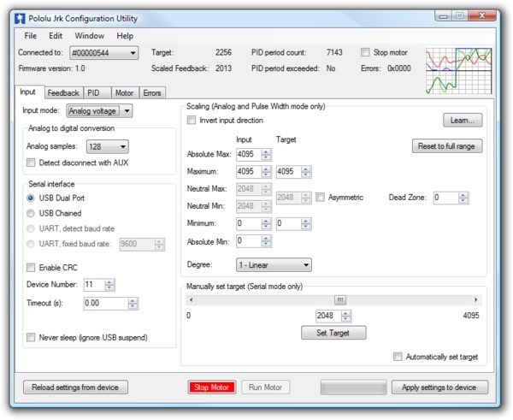Click the manual target slider thumb
The height and width of the screenshot is (420, 513).
click(x=339, y=299)
